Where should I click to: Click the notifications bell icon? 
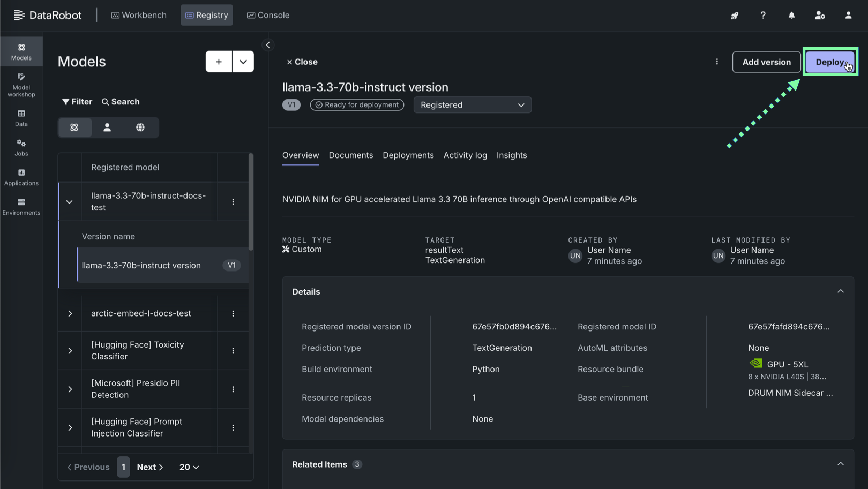(791, 16)
